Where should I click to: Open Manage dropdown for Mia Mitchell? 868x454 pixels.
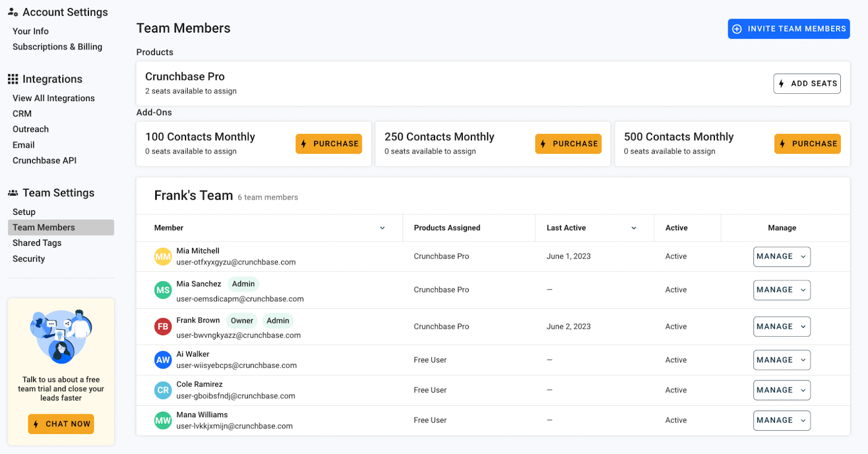click(x=781, y=257)
